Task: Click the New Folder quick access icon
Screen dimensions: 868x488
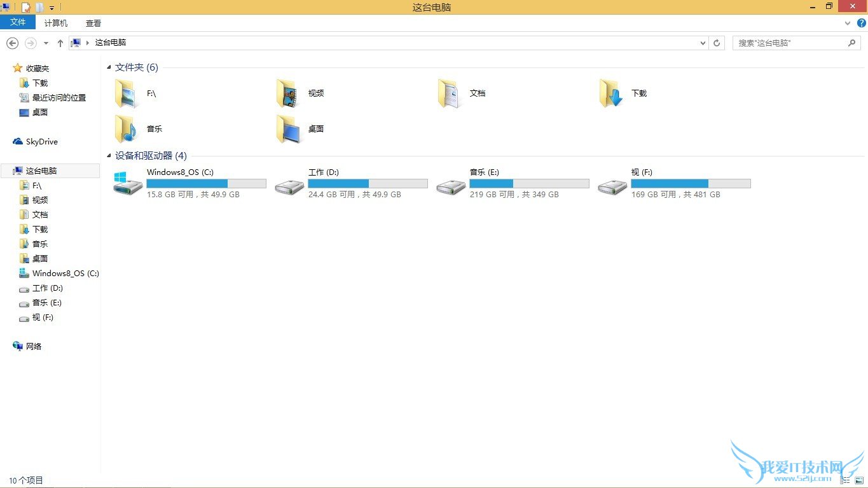Action: coord(40,7)
